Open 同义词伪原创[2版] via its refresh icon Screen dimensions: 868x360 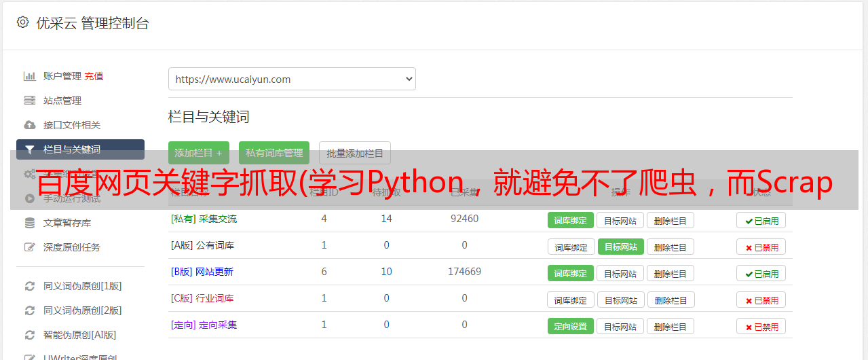pyautogui.click(x=30, y=310)
